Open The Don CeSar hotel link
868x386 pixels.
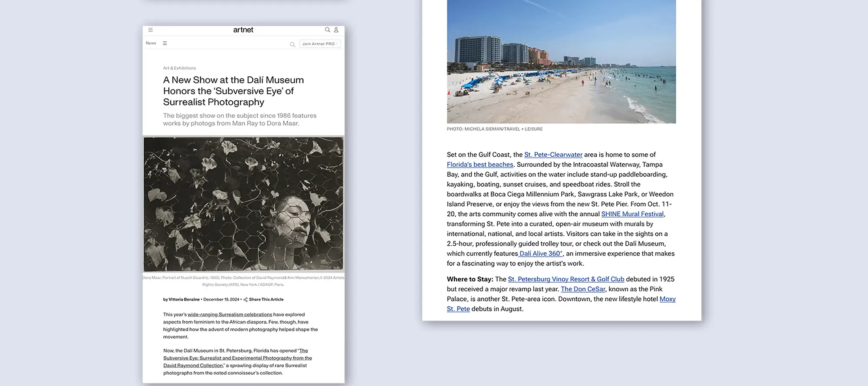(x=583, y=289)
